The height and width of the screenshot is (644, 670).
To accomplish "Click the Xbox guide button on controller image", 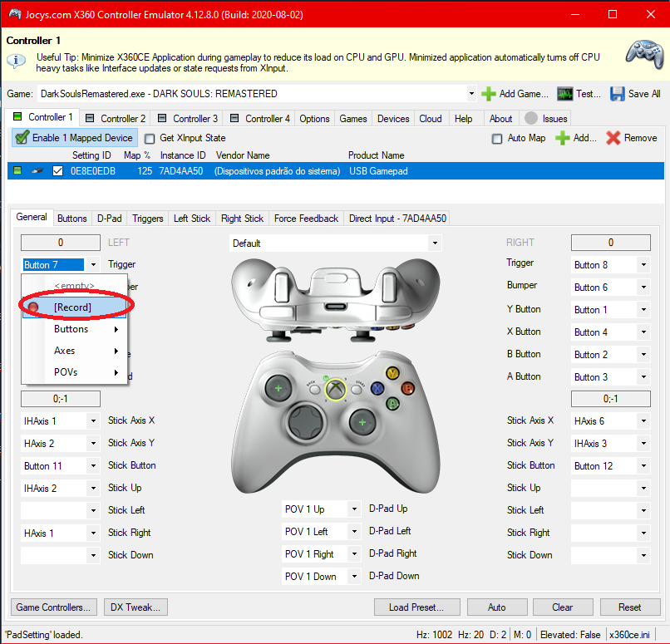I will tap(336, 389).
